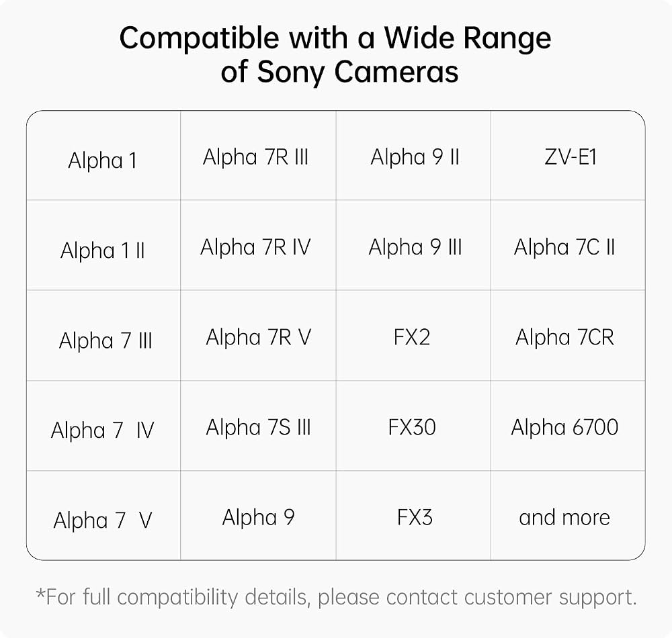The height and width of the screenshot is (638, 672).
Task: Select the Alpha 7R V cell
Action: (x=258, y=336)
